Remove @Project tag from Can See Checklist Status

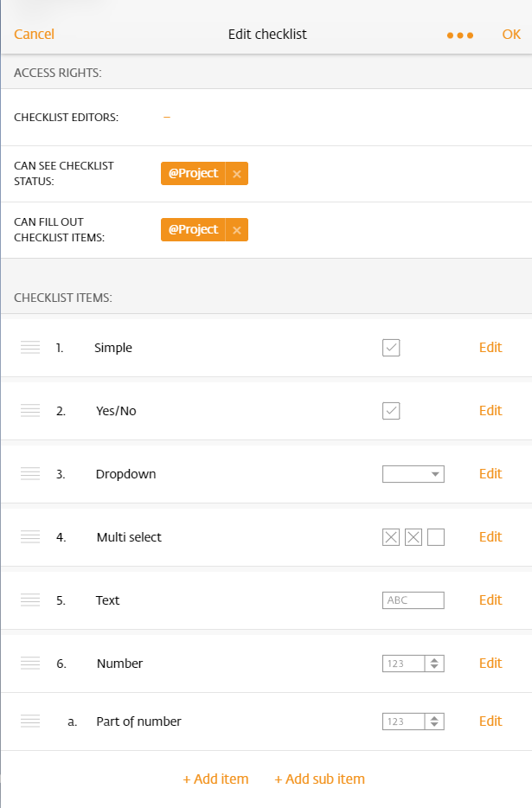(237, 174)
